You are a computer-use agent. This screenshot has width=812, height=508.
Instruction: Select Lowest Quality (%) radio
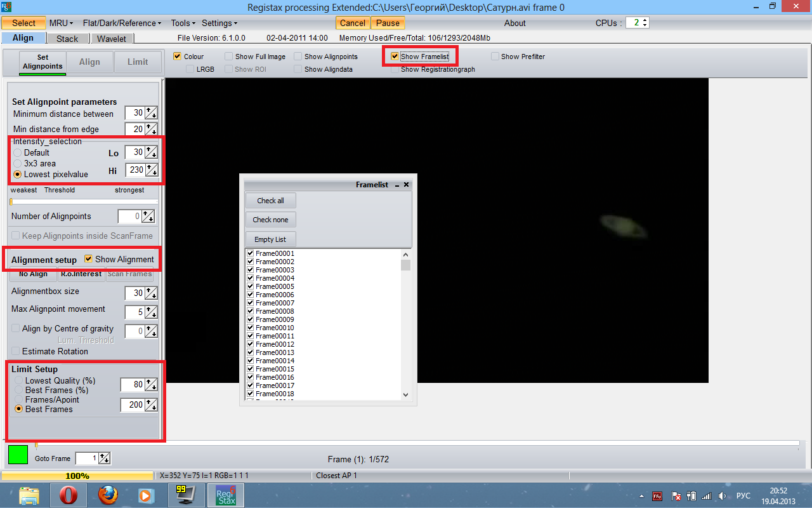[x=18, y=381]
